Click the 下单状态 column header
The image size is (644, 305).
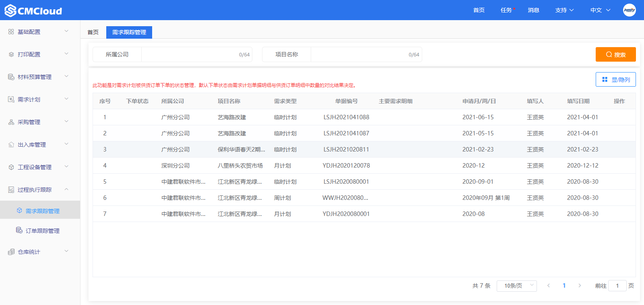[137, 101]
